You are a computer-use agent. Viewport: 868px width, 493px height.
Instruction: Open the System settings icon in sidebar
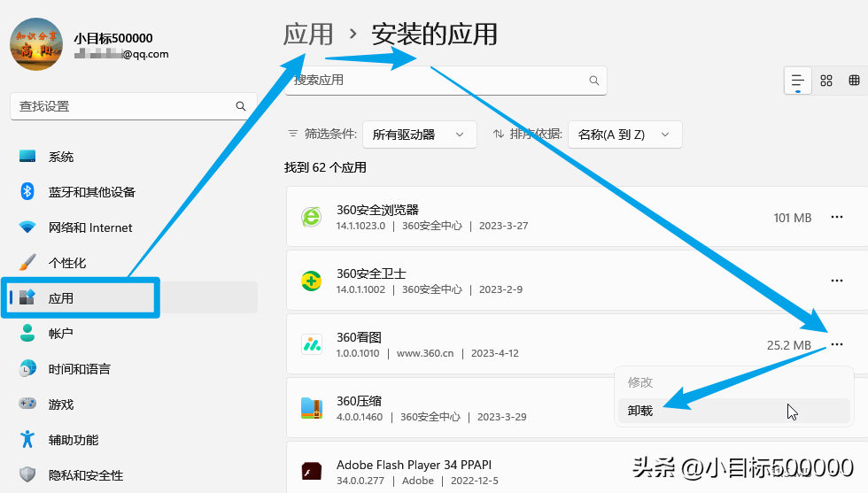(x=27, y=157)
